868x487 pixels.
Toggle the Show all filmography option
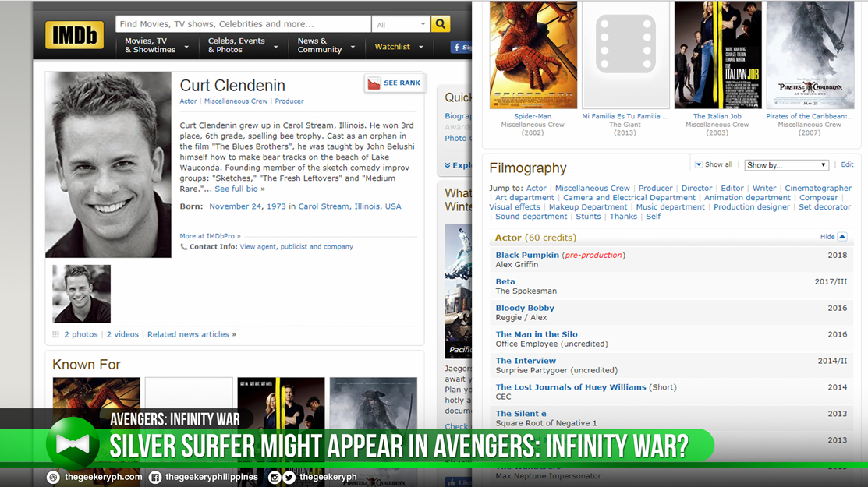tap(714, 164)
